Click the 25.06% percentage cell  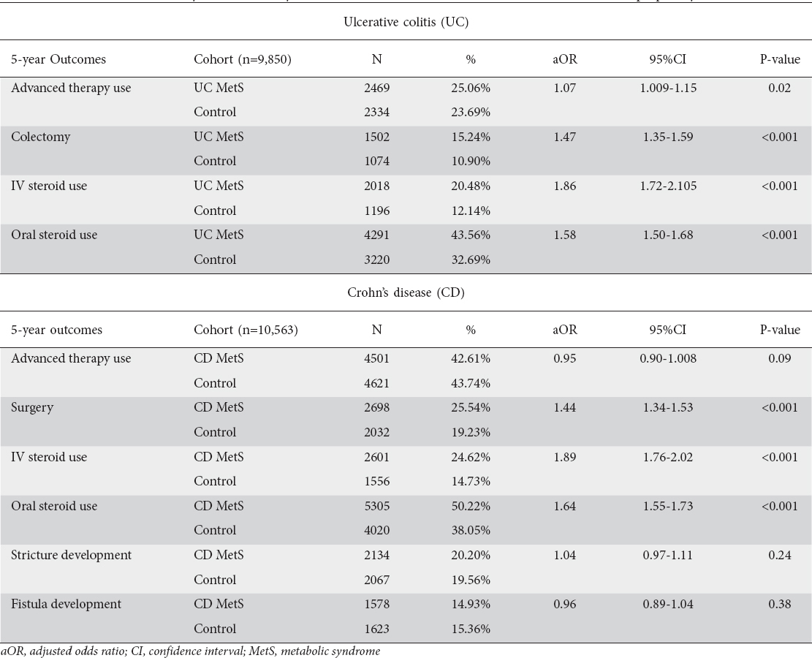471,88
